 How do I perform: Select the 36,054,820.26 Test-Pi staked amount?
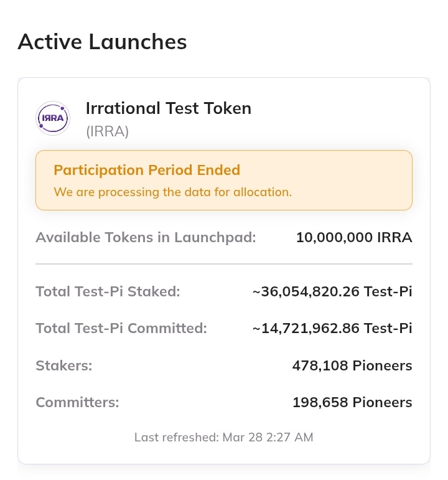332,291
